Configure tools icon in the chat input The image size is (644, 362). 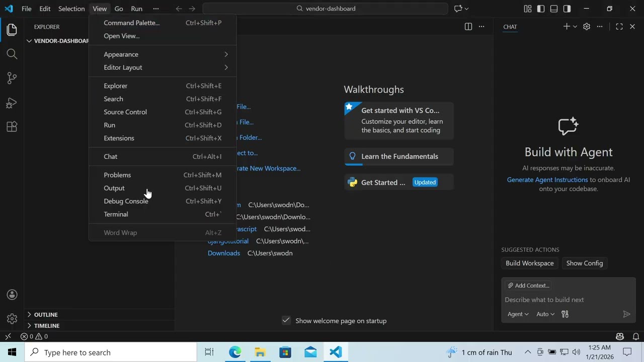pos(565,314)
